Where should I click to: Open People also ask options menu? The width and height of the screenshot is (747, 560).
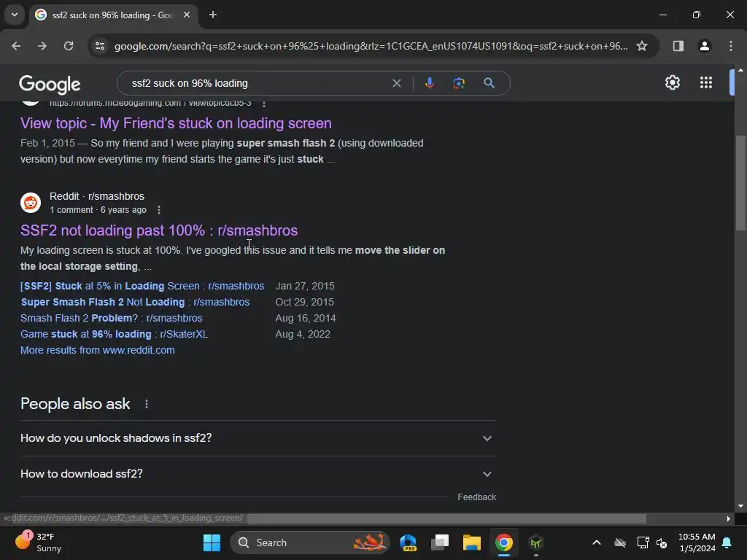146,404
